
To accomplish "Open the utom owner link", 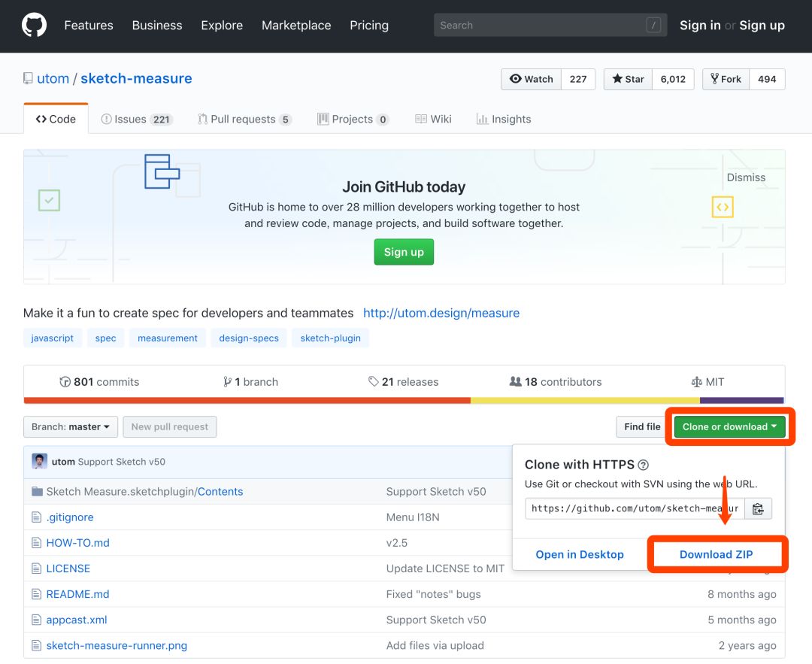I will [x=53, y=78].
